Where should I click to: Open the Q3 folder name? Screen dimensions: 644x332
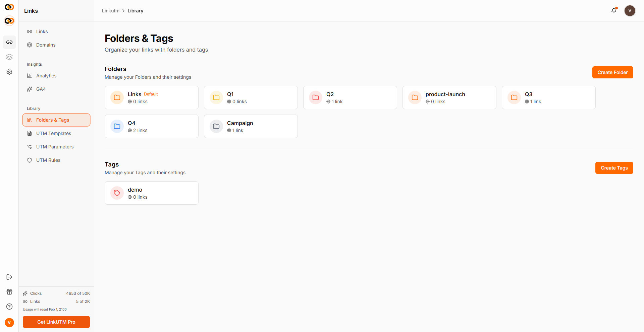pos(529,94)
